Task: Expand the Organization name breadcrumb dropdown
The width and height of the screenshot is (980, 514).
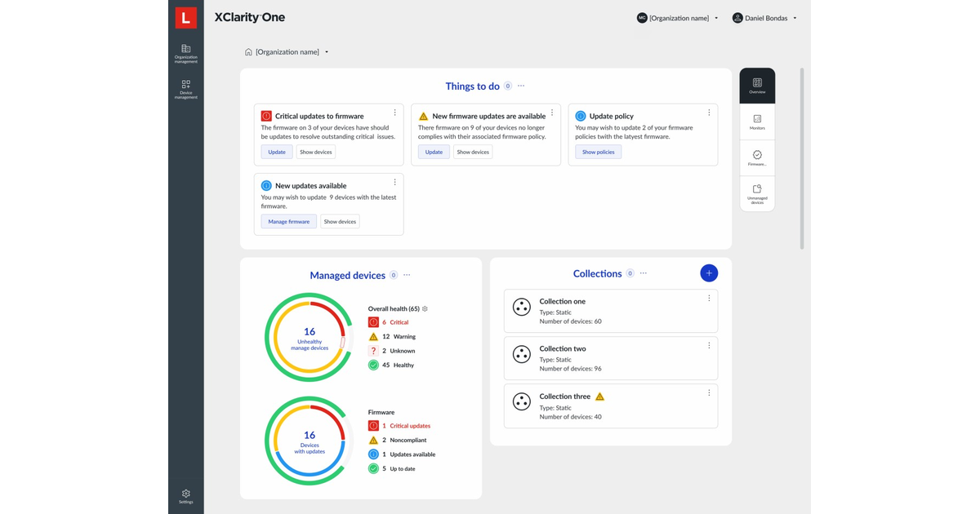Action: 326,51
